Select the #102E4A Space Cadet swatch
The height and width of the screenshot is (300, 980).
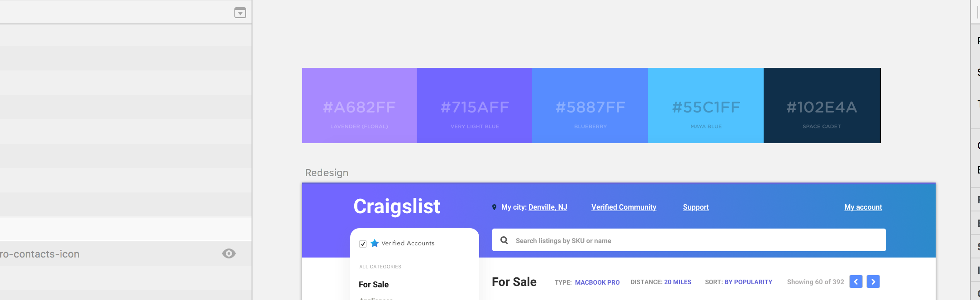click(822, 105)
